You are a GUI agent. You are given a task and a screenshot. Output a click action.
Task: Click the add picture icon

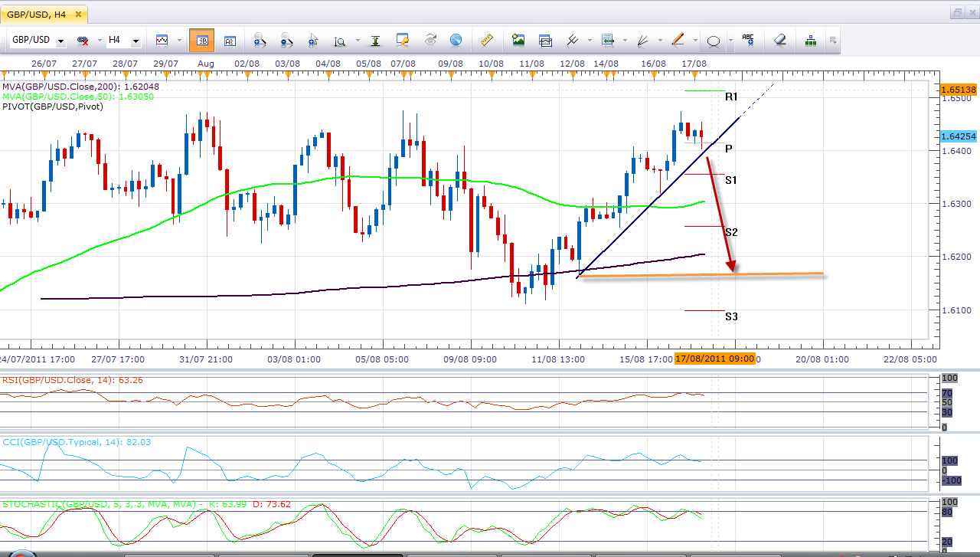[x=518, y=40]
